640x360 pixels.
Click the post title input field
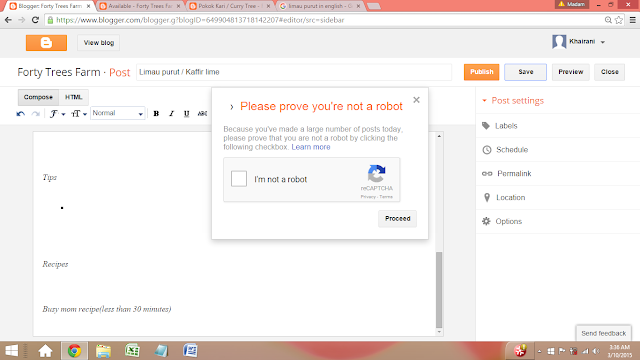[294, 72]
